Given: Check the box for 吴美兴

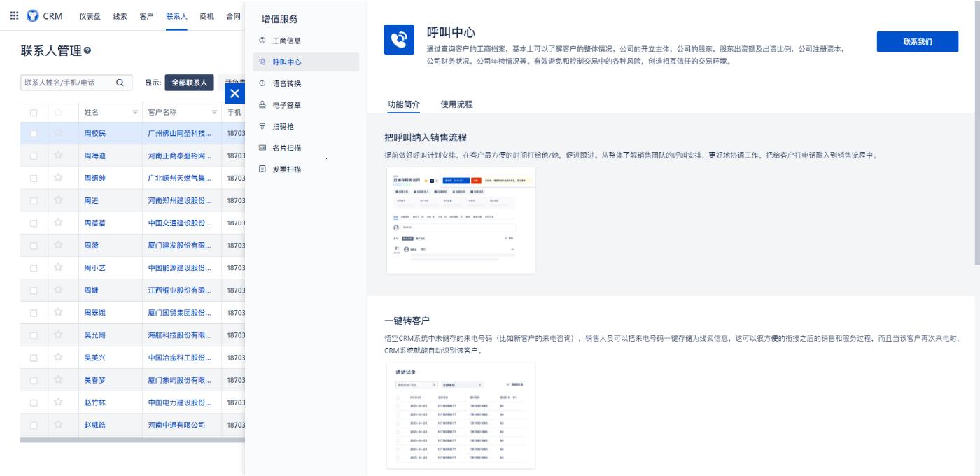Looking at the screenshot, I should [34, 357].
